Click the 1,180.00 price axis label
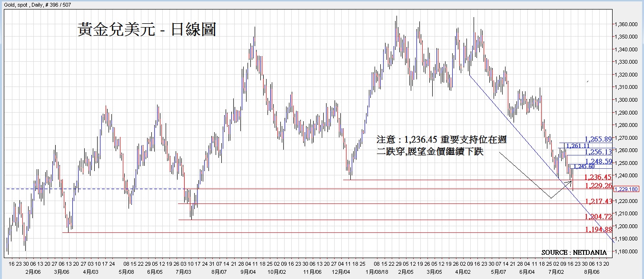This screenshot has height=279, width=644. point(625,252)
